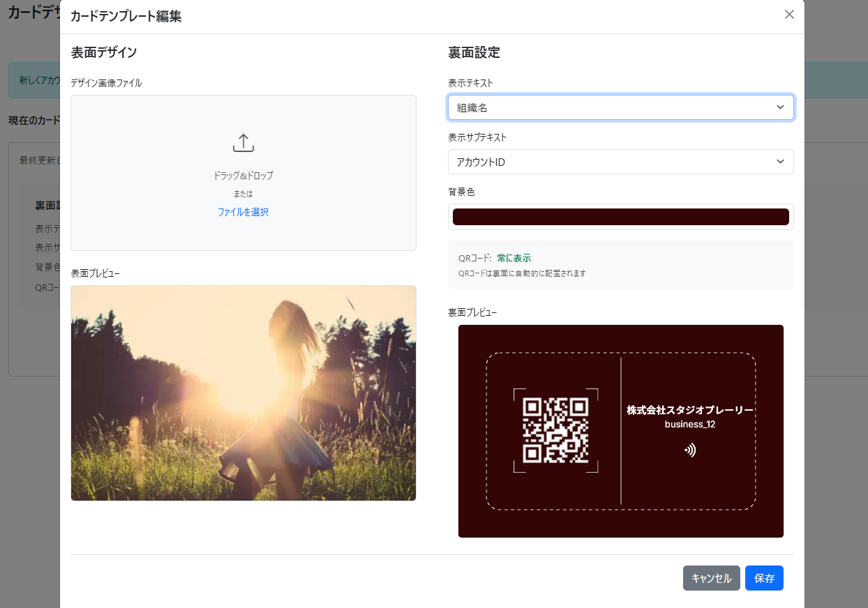Click the business_12 text in back preview
This screenshot has height=608, width=868.
tap(690, 424)
